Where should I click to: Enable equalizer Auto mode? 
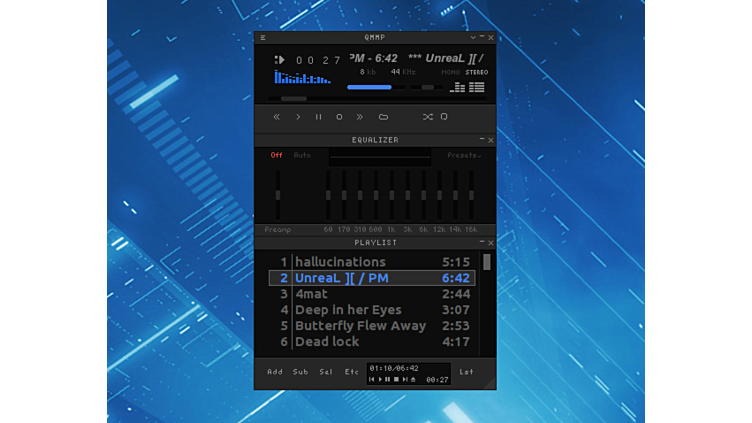coord(302,155)
